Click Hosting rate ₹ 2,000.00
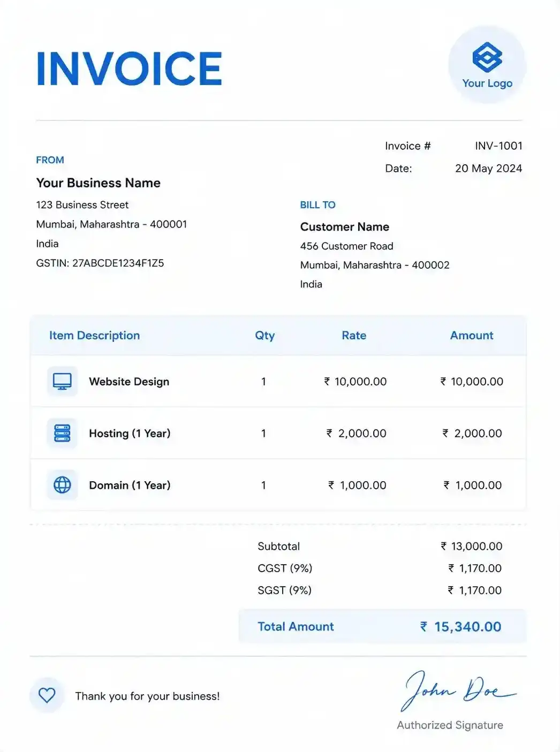The height and width of the screenshot is (752, 560). point(356,434)
